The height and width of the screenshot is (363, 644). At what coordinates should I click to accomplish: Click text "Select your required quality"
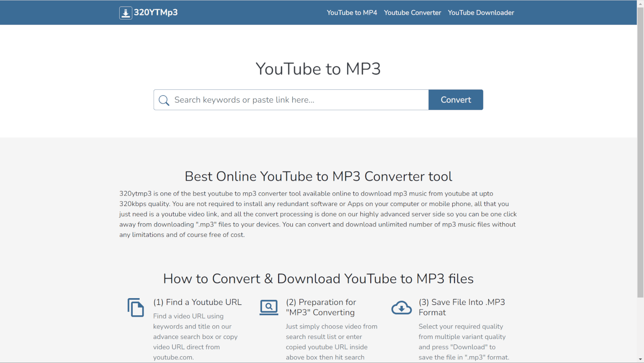(461, 327)
